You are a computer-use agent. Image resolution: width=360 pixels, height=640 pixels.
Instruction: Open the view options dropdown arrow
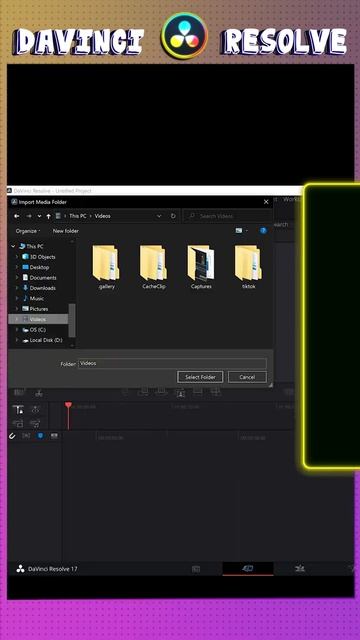[247, 231]
